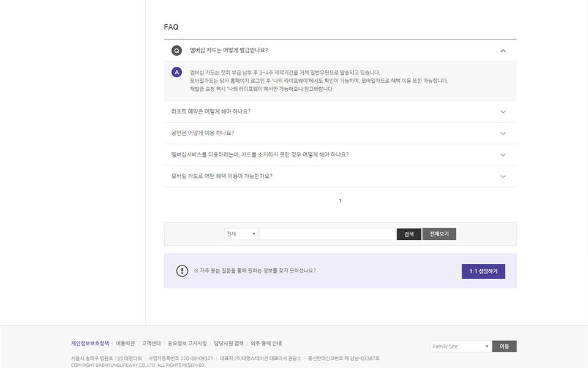Go to page 1 in pagination
Viewport: 588px width, 368px height.
[x=341, y=201]
